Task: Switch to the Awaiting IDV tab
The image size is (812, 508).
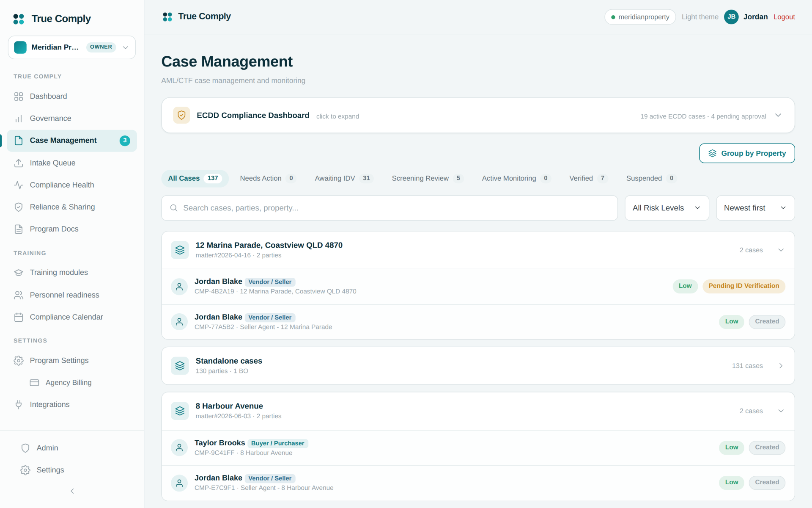Action: [343, 178]
